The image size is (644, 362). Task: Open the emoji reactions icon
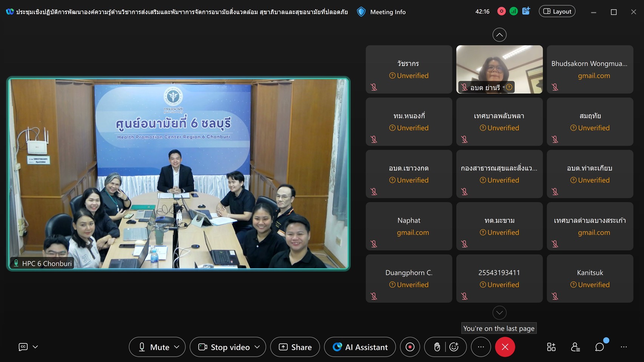[x=454, y=347]
